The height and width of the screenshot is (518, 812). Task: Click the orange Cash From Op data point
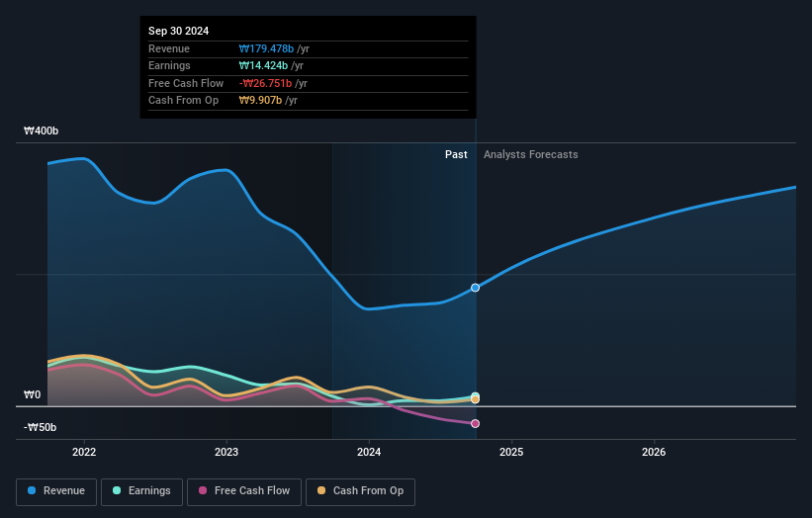(x=475, y=400)
